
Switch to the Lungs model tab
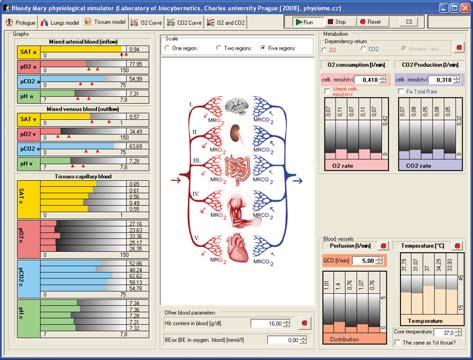(x=59, y=23)
